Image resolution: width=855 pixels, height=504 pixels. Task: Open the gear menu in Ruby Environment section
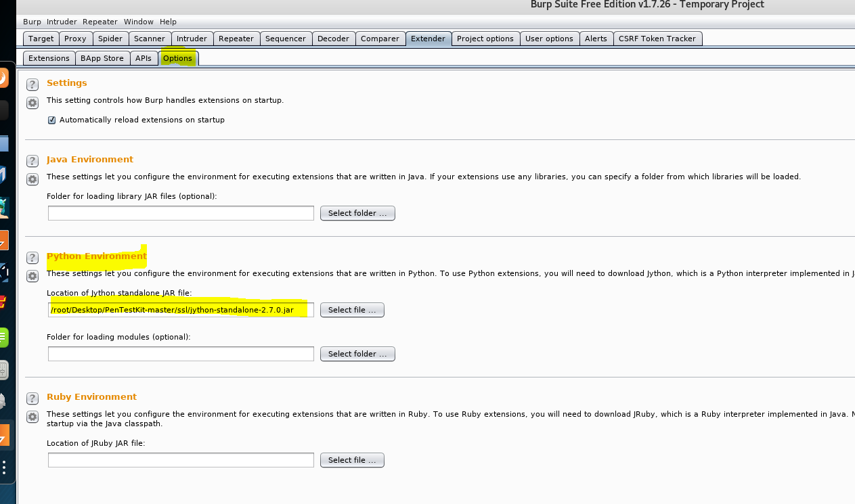pos(32,417)
